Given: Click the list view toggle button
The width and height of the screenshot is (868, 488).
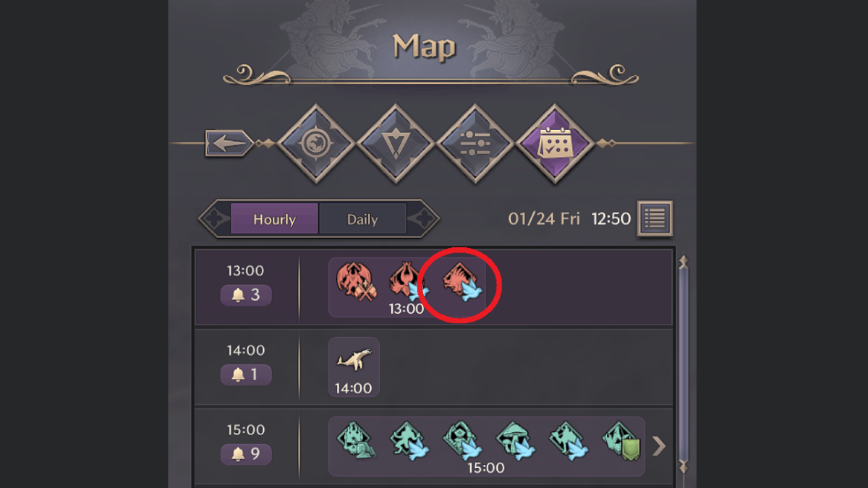Looking at the screenshot, I should [654, 219].
